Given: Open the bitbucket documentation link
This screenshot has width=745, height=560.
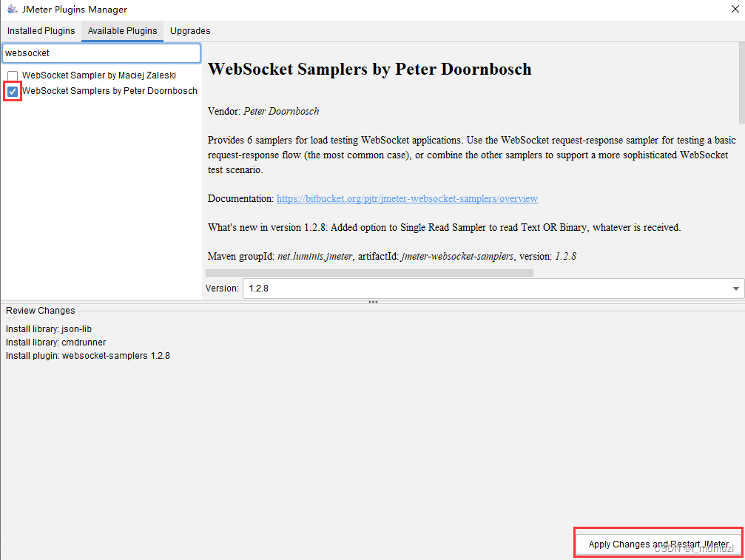Looking at the screenshot, I should 407,198.
